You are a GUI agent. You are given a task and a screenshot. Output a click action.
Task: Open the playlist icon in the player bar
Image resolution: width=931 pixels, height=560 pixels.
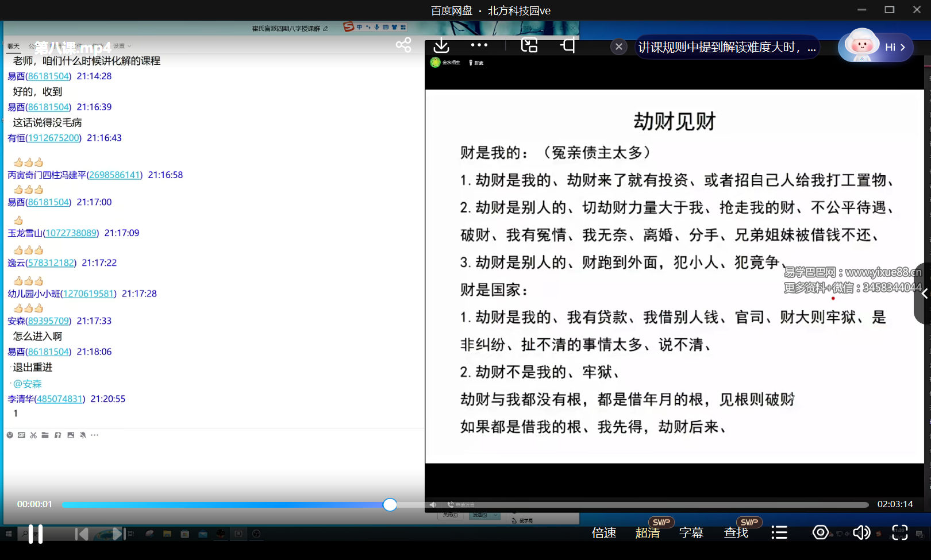click(x=779, y=533)
